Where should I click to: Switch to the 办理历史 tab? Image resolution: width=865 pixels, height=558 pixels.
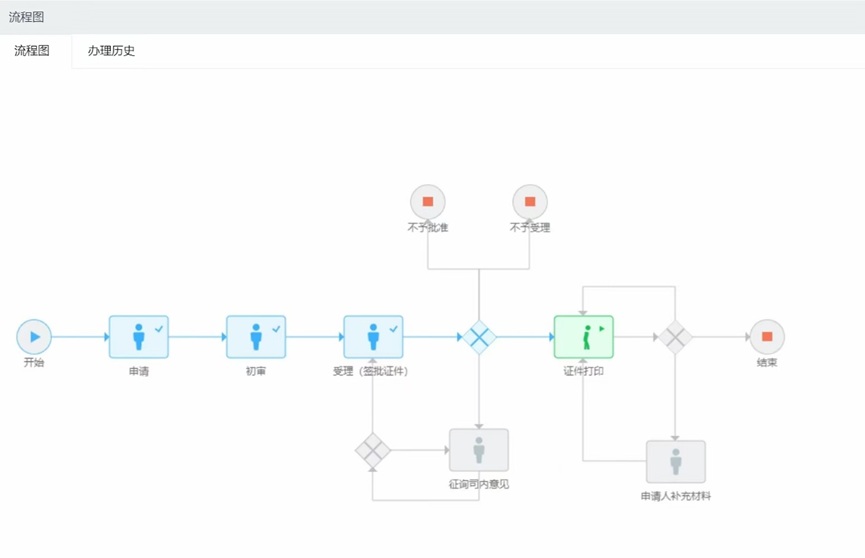[x=111, y=51]
